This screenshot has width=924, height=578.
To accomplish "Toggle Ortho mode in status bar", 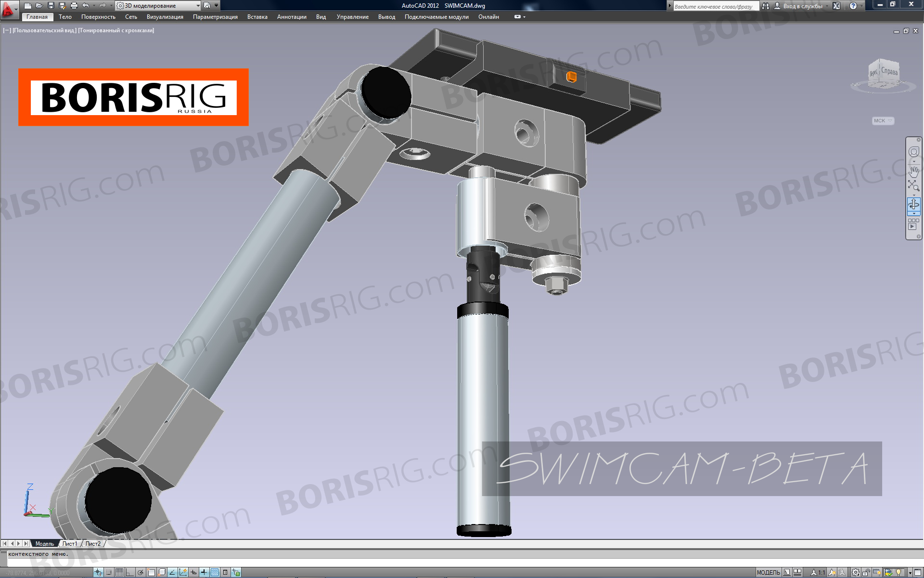I will (130, 572).
